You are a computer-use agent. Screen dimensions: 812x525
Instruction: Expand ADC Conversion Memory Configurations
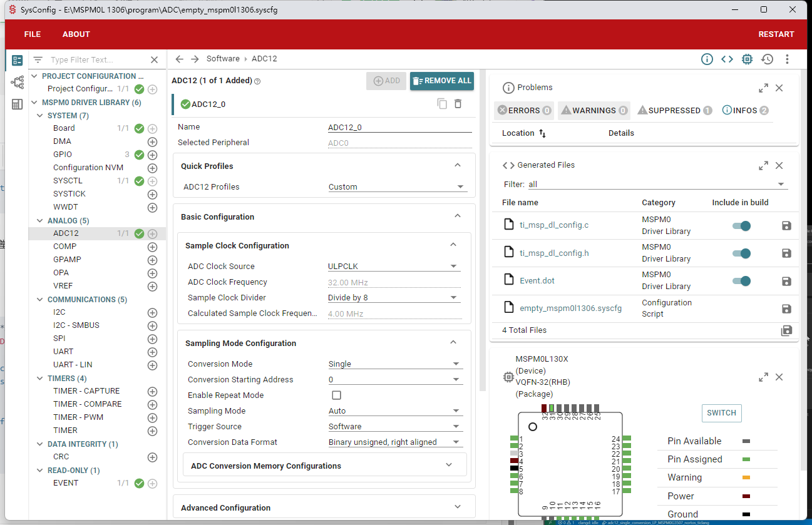click(x=324, y=466)
